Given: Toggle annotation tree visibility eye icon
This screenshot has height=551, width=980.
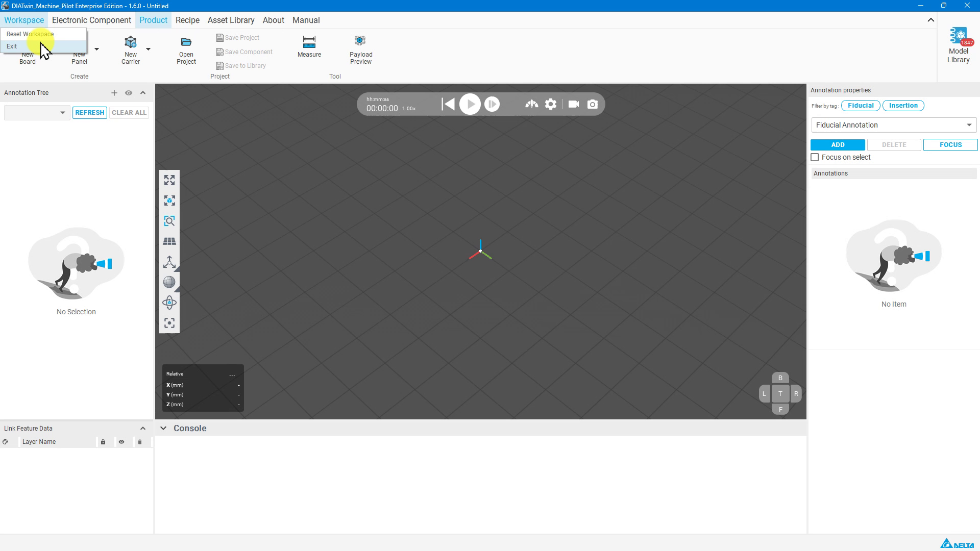Looking at the screenshot, I should pos(129,93).
